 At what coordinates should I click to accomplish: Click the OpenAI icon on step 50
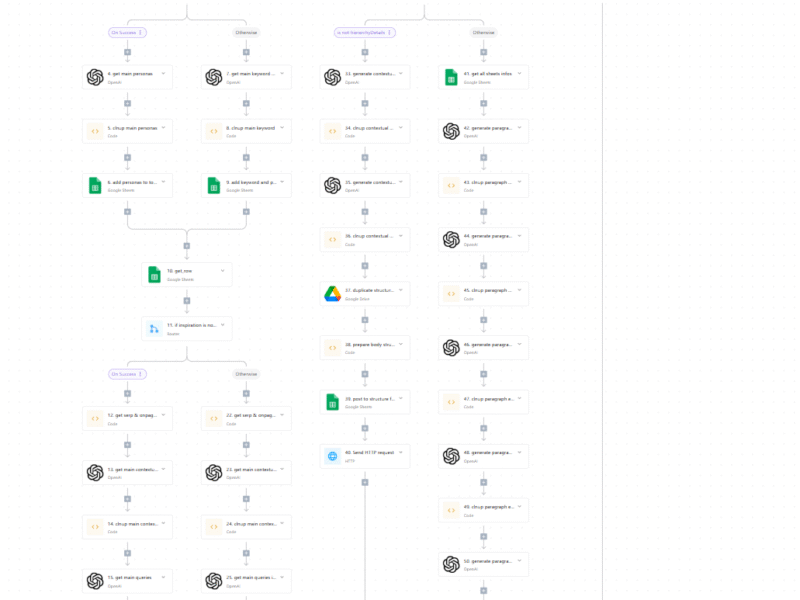point(451,564)
